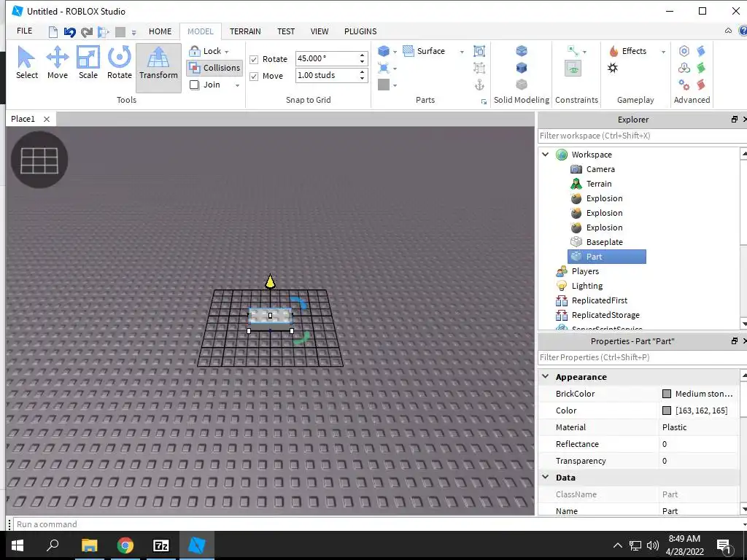Click the Spawn burst icon in Gameplay
747x560 pixels.
point(613,68)
